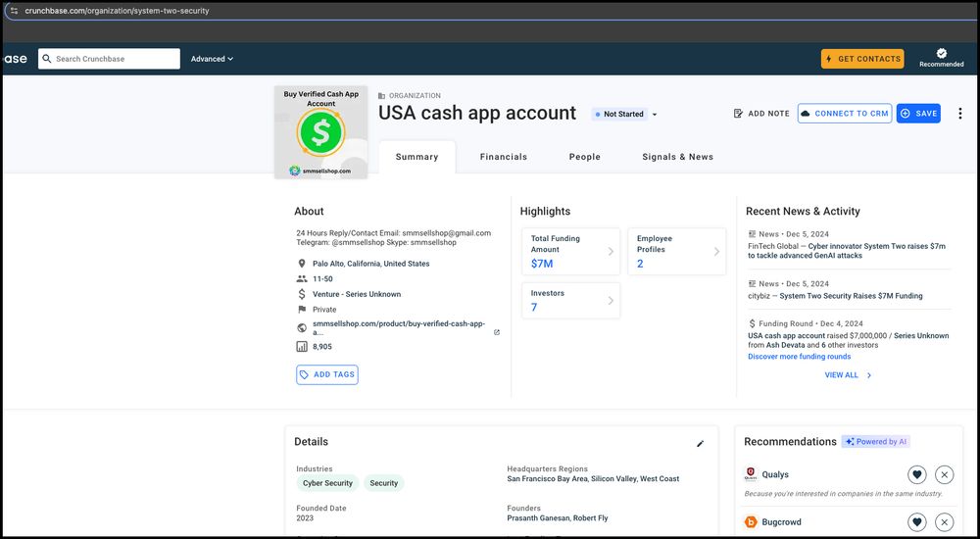Open the Total Funding Amount card

click(570, 251)
